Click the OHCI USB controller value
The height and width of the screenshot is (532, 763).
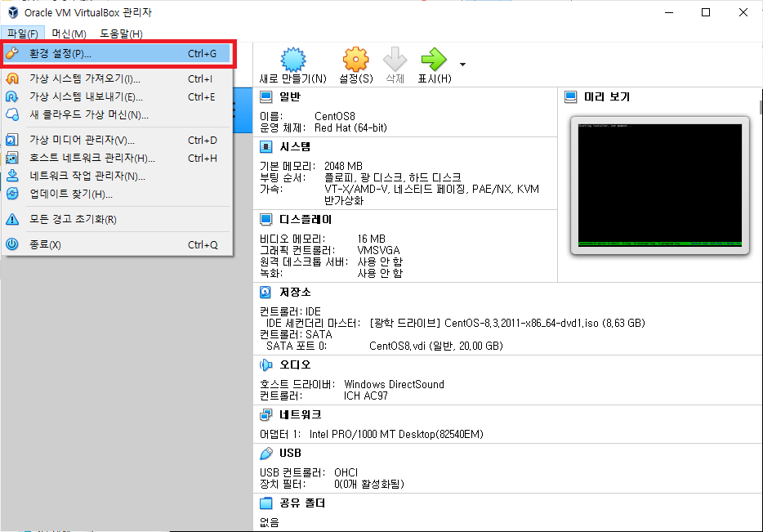[x=346, y=472]
